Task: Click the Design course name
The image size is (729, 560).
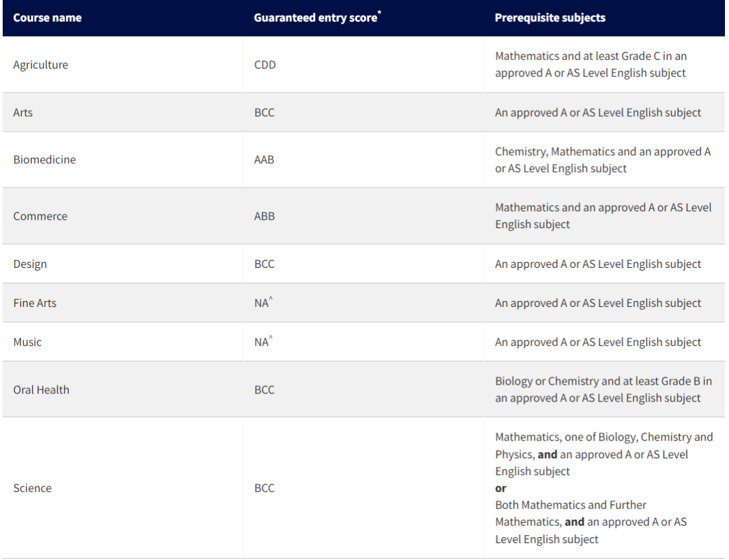Action: (30, 264)
